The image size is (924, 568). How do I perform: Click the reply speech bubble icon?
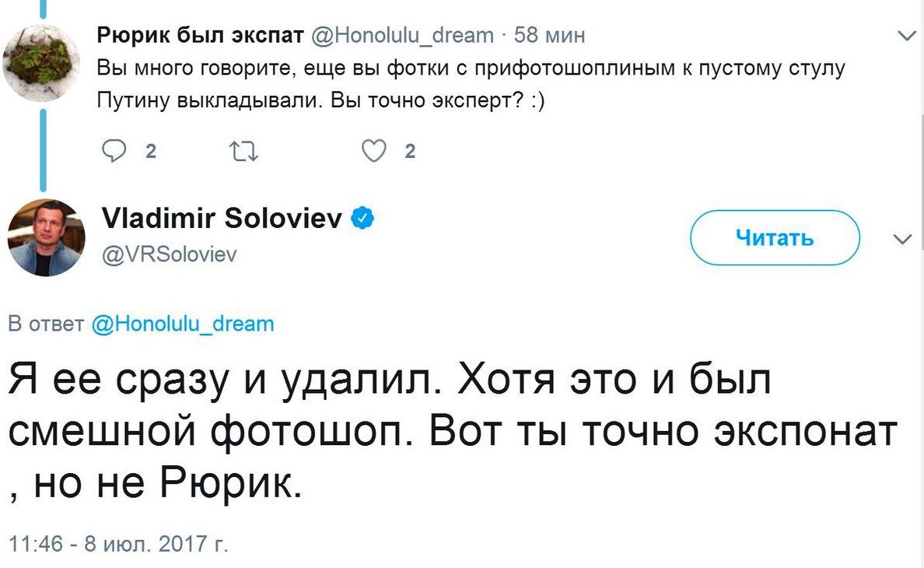(114, 151)
